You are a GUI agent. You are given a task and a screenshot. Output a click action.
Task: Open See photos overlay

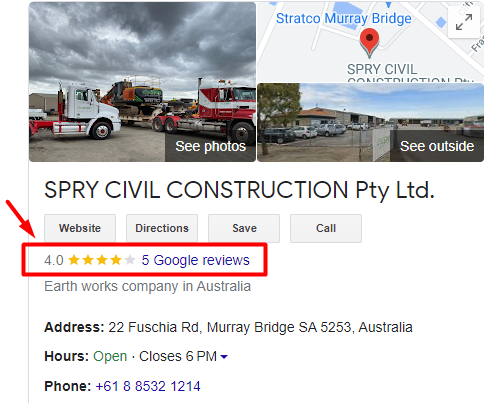pyautogui.click(x=210, y=146)
